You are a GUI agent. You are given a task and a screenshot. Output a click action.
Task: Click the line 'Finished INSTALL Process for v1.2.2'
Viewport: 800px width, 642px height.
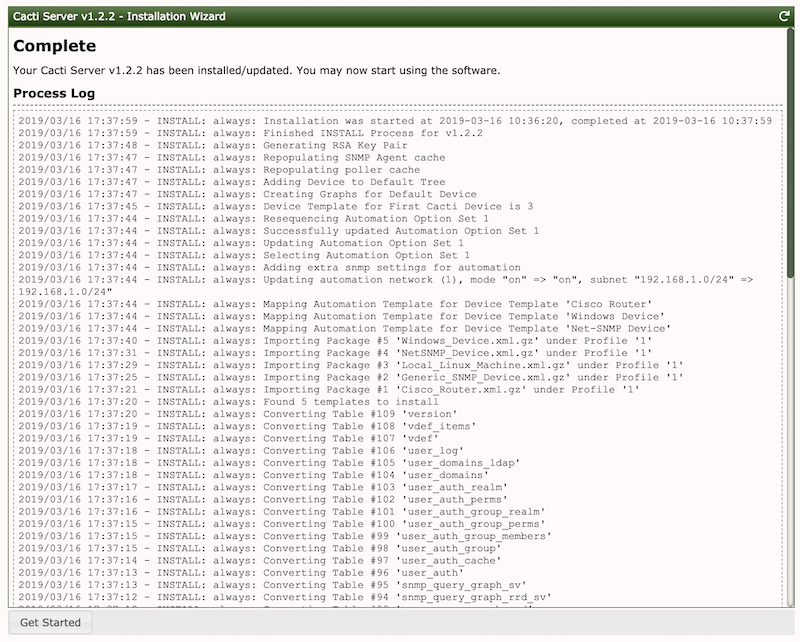251,133
